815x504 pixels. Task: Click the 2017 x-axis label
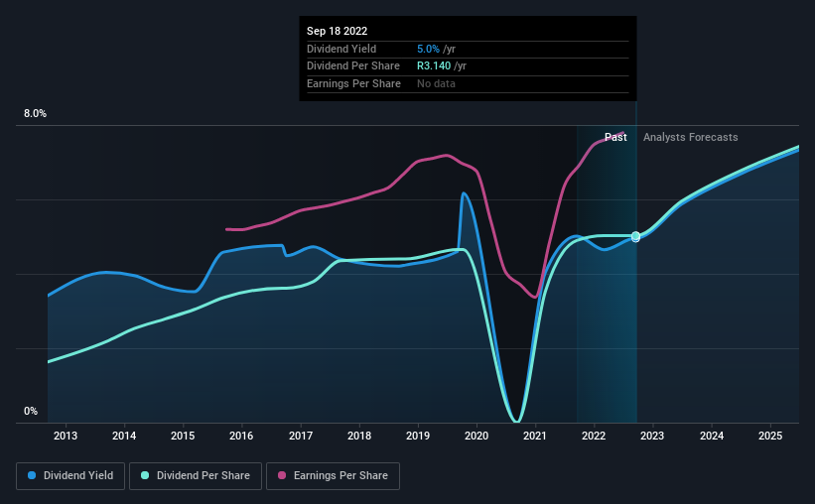pyautogui.click(x=301, y=436)
